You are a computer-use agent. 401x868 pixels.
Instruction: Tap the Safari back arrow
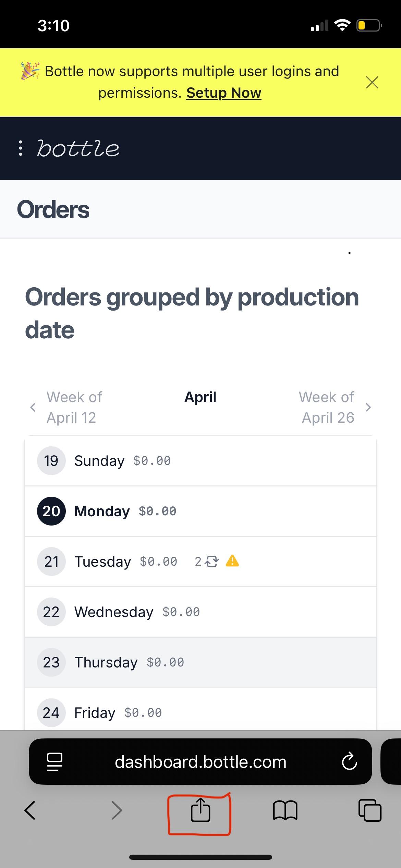(30, 810)
